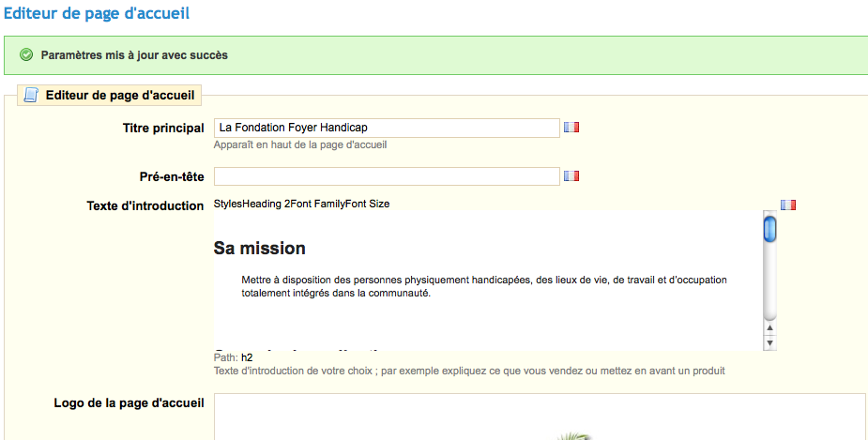Click the 'Sa mission' heading in editor
868x440 pixels.
pos(260,248)
